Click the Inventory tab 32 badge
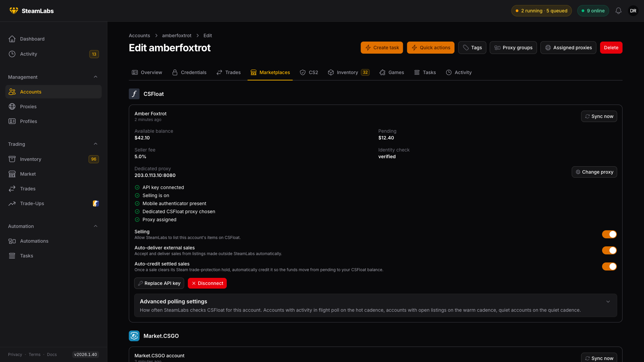The image size is (644, 362). (365, 72)
